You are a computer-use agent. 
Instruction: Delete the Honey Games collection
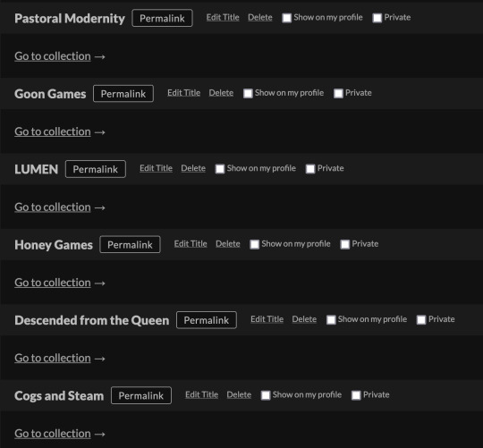click(228, 244)
